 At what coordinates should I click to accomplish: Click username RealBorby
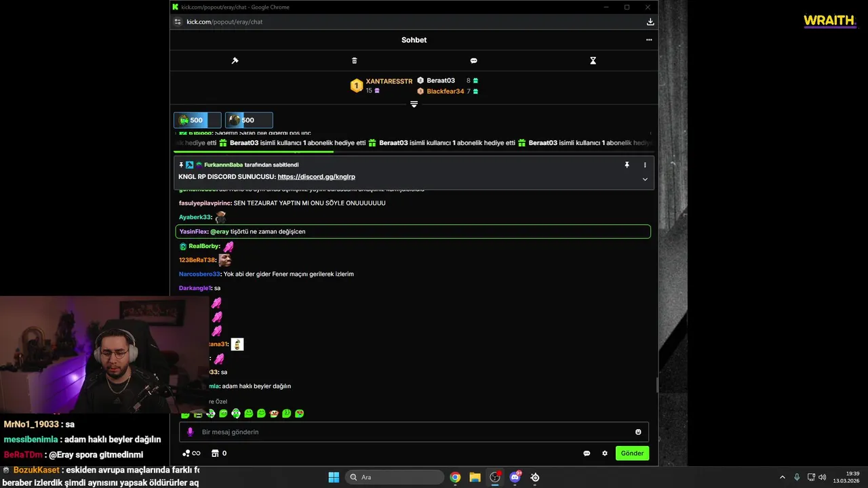pos(204,246)
